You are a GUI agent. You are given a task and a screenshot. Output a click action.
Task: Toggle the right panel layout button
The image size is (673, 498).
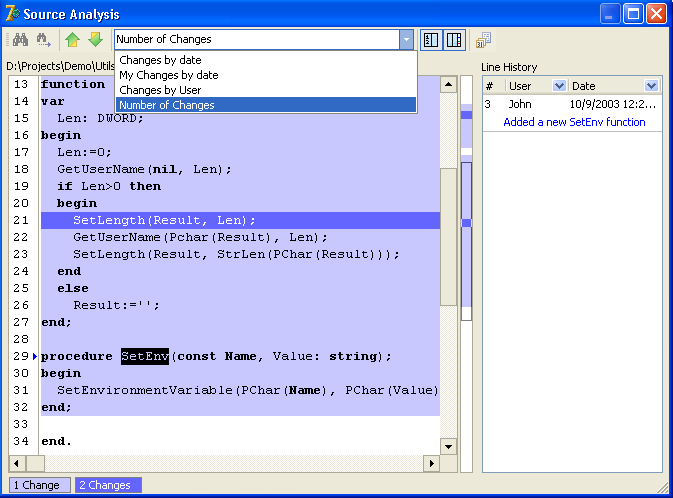click(454, 40)
